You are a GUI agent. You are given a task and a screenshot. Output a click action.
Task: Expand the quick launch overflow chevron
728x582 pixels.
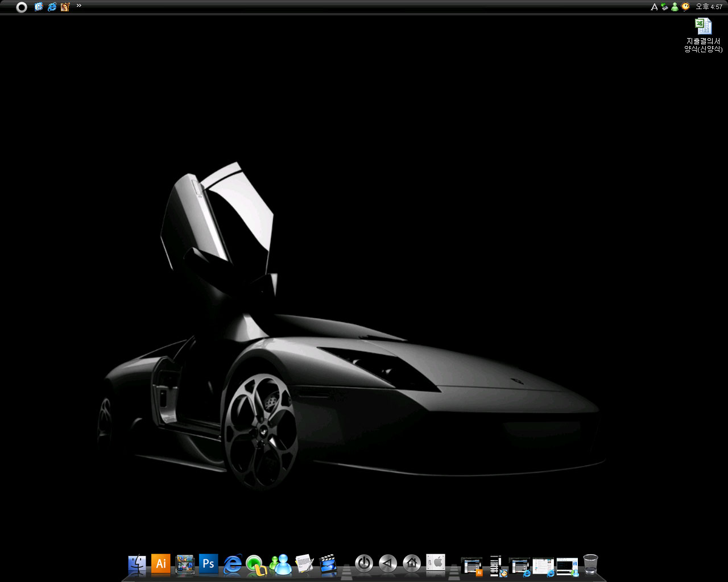pyautogui.click(x=78, y=6)
